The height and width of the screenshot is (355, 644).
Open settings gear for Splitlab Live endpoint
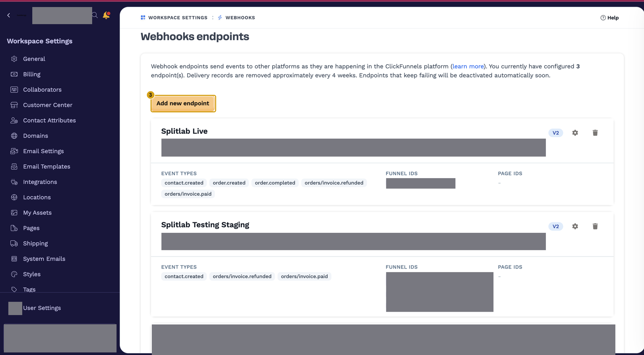pos(575,133)
